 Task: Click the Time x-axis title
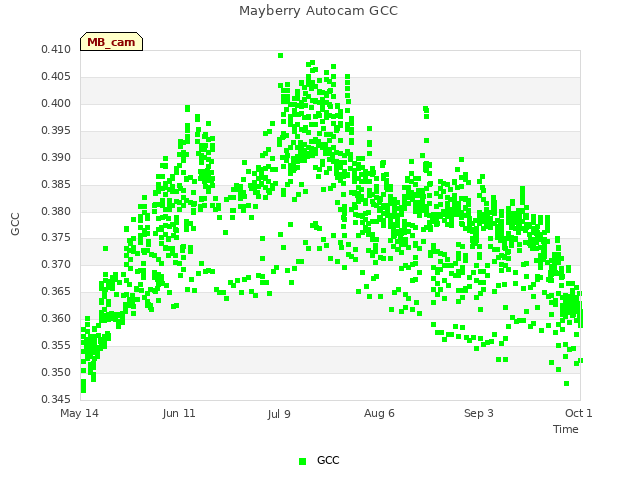(x=566, y=429)
